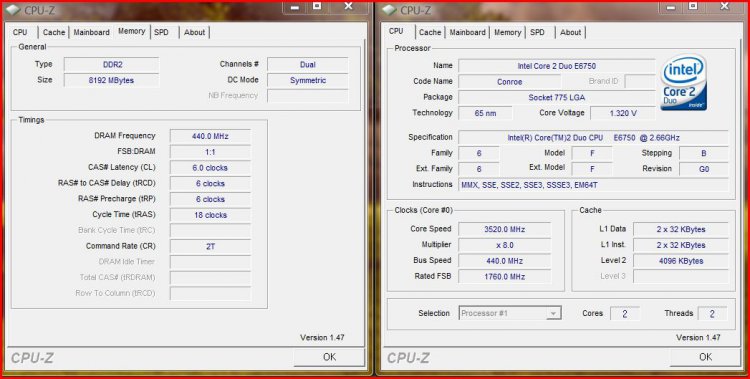
Task: Click the Code Name value Conroe
Action: click(509, 82)
